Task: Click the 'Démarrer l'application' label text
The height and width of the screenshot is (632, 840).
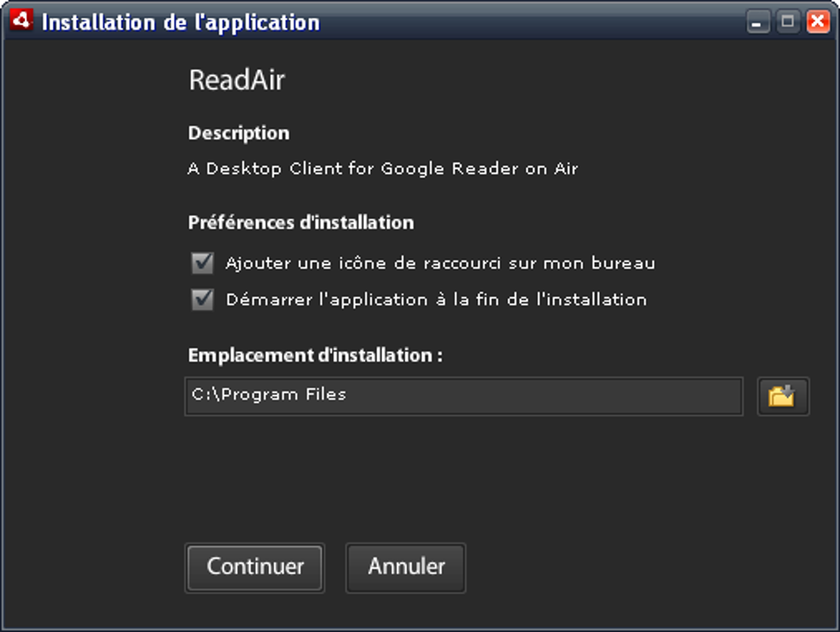Action: tap(436, 300)
